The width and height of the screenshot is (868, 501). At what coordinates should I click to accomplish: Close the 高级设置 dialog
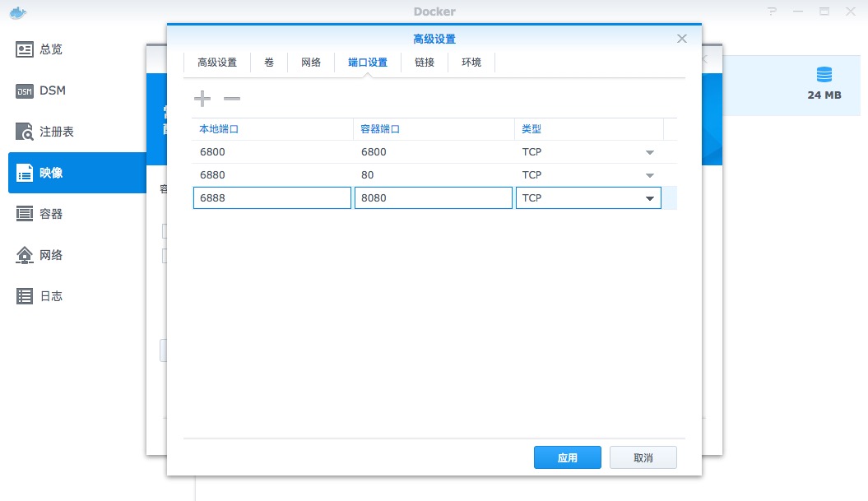[681, 39]
